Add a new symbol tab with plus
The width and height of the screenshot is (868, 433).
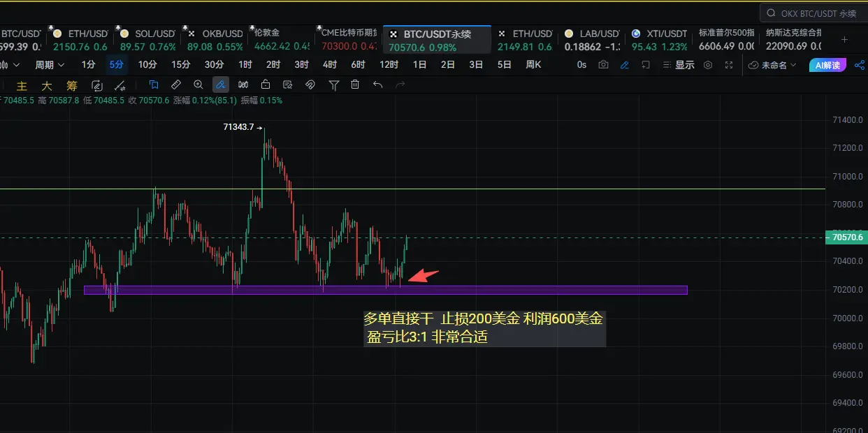(x=844, y=40)
